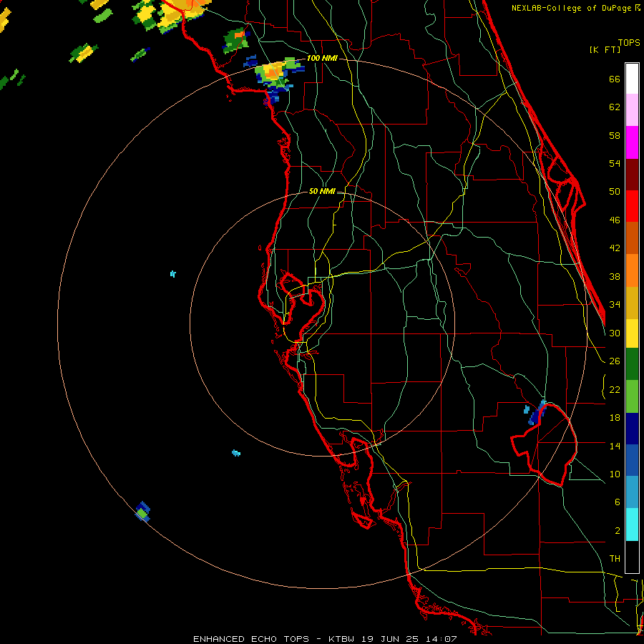
Task: Click the '34' legend value
Action: click(x=615, y=305)
